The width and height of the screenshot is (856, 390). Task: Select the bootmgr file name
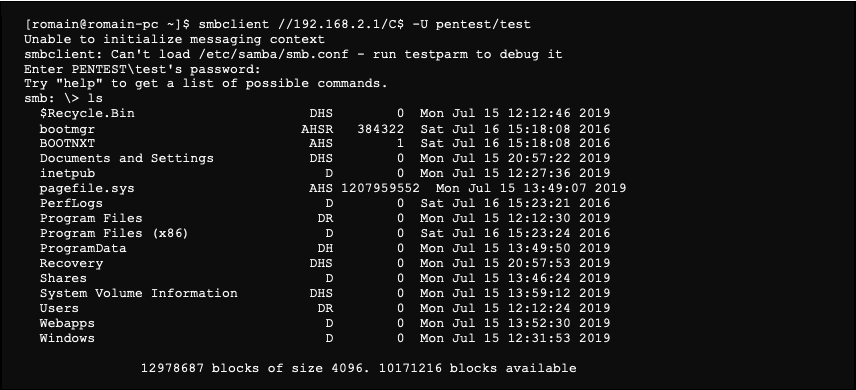(67, 129)
